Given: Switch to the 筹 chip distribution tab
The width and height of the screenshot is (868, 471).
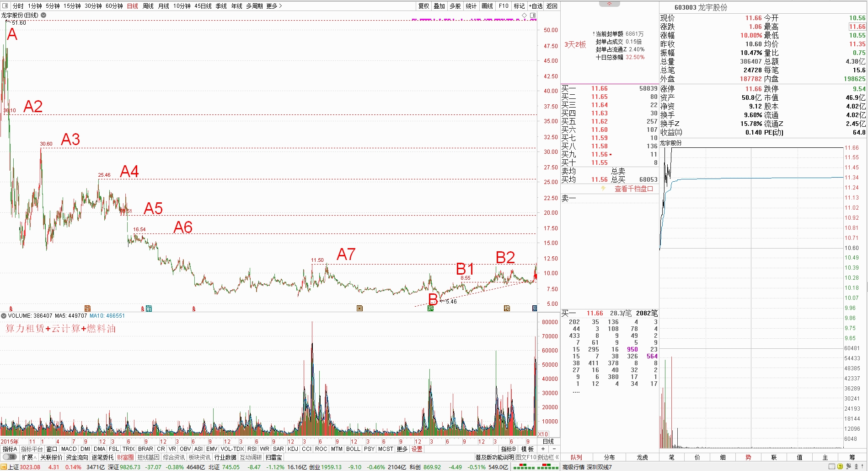Looking at the screenshot, I should (852, 457).
